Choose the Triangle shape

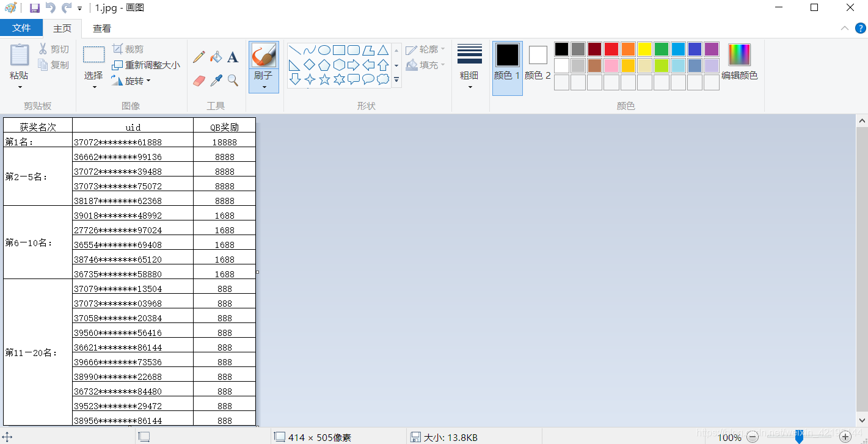383,50
